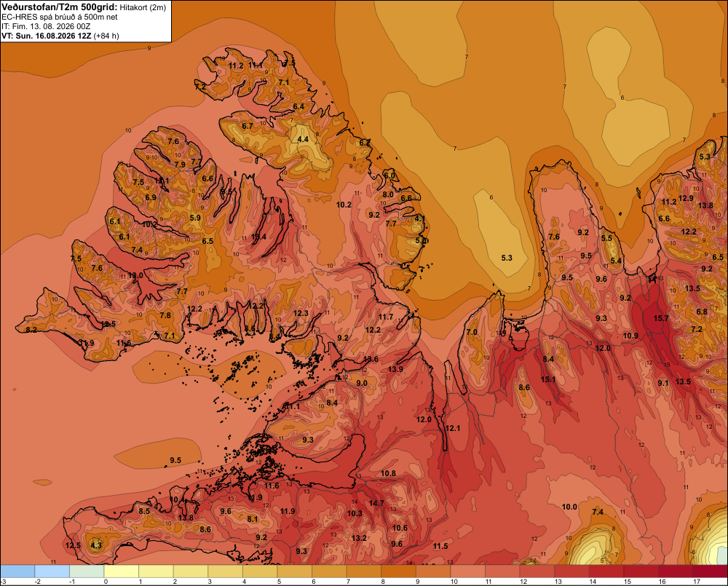Click the 13.2 temperature value on map
The image size is (728, 586).
point(359,538)
